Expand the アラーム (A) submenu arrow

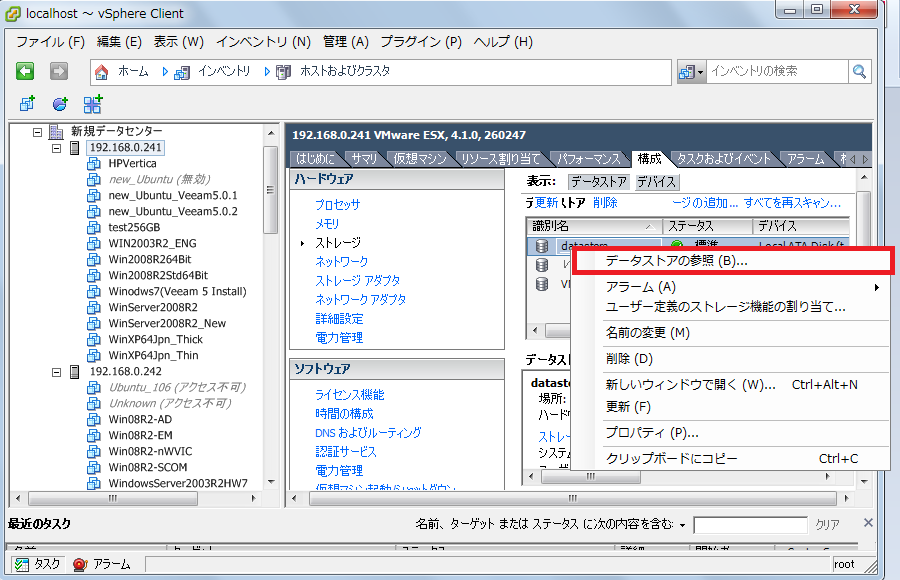coord(877,287)
